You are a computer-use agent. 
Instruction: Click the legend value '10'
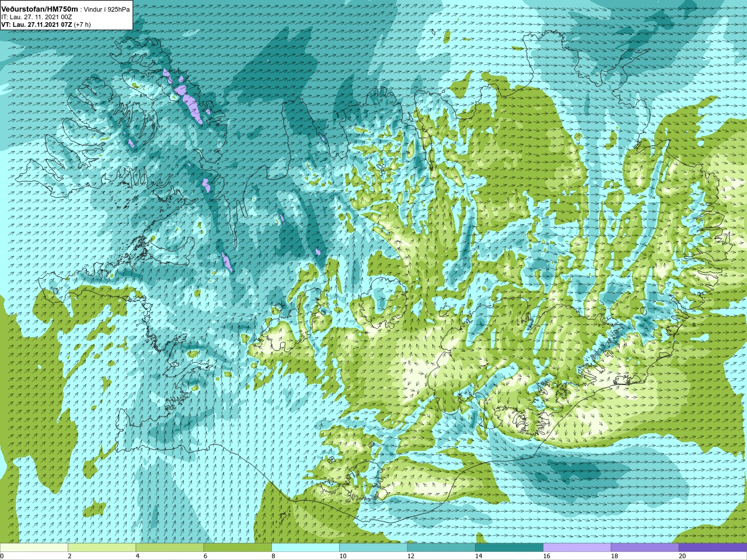point(343,556)
